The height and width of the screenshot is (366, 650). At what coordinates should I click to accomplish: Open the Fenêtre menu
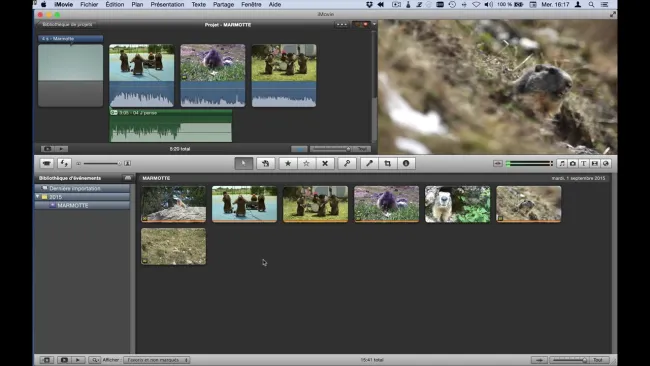coord(251,5)
